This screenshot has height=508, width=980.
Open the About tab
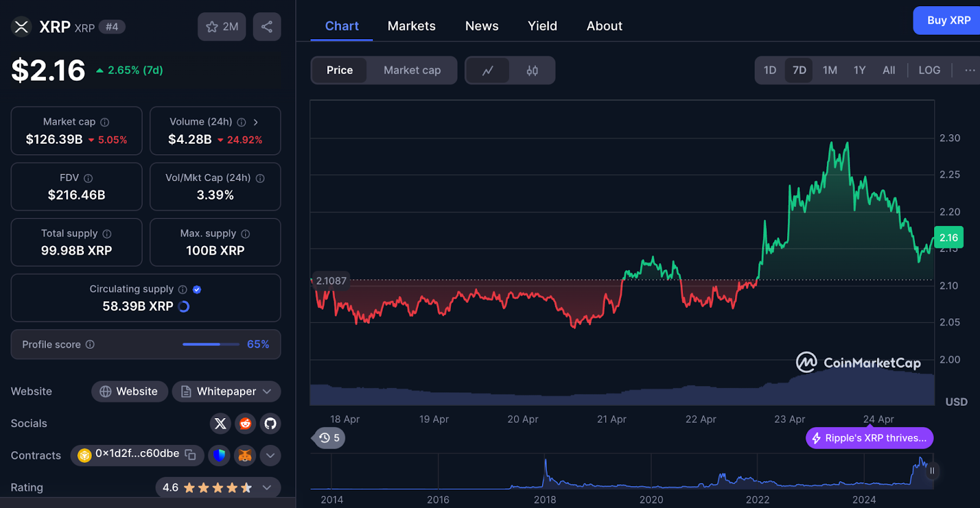pyautogui.click(x=605, y=26)
